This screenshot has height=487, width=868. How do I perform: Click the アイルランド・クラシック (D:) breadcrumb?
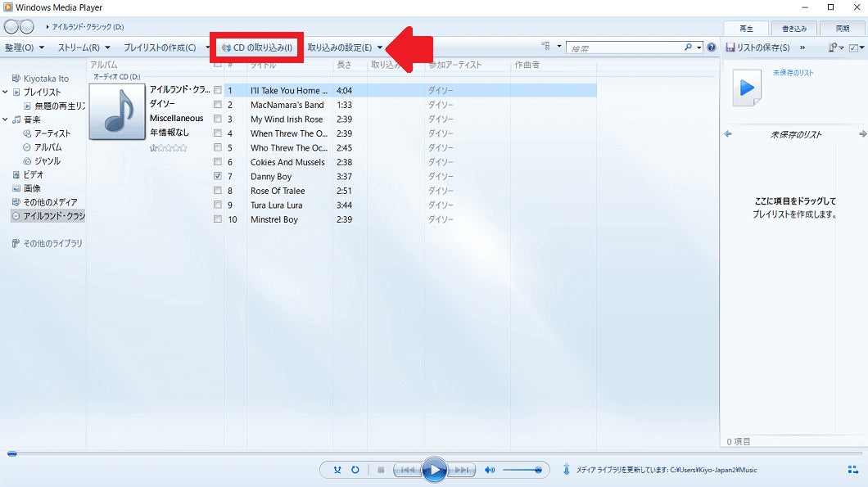pos(88,26)
